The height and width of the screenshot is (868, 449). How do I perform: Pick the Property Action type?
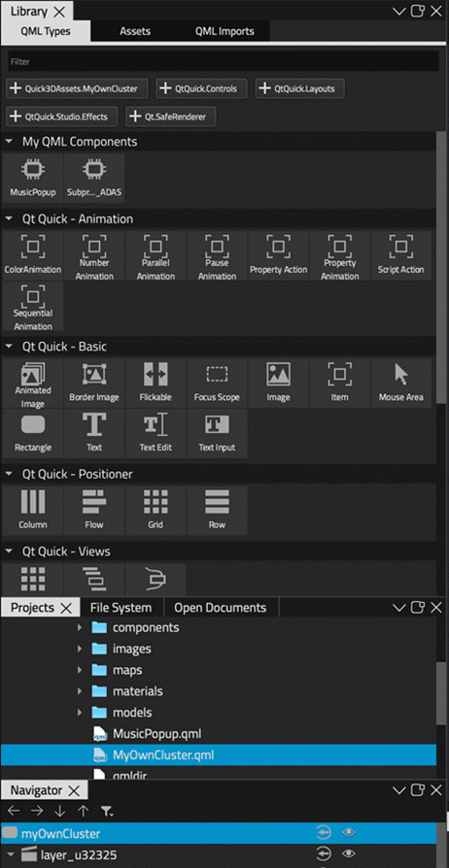tap(278, 255)
